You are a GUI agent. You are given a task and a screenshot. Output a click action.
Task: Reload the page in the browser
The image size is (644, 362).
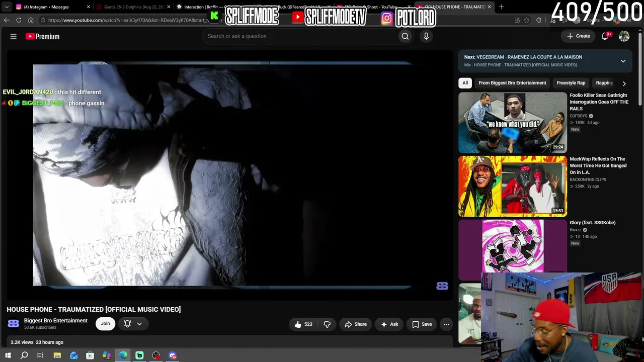tap(19, 20)
